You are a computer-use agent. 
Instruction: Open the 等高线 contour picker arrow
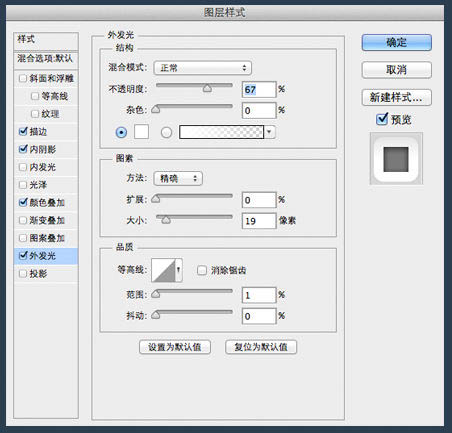tap(179, 270)
